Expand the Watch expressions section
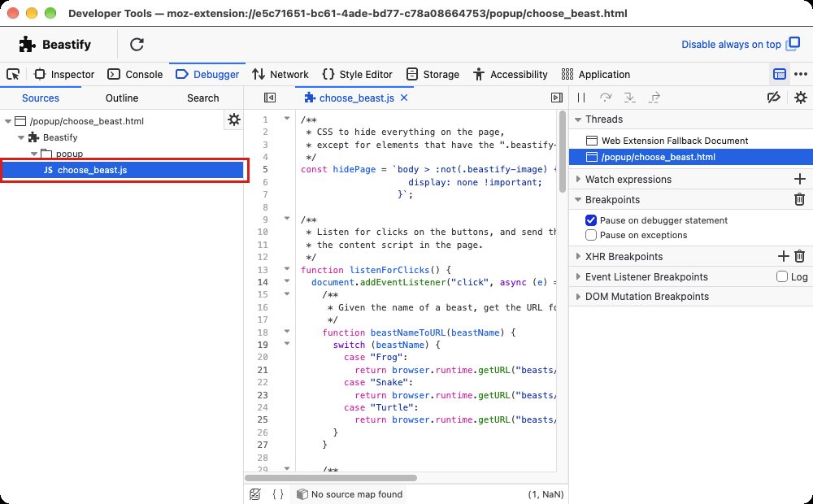Viewport: 813px width, 504px height. pyautogui.click(x=578, y=180)
